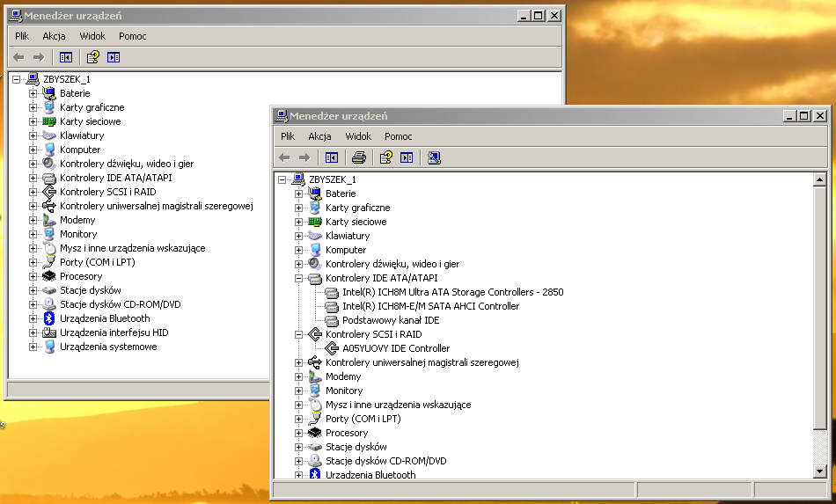
Task: Click the Modemy icon in front window
Action: point(315,376)
